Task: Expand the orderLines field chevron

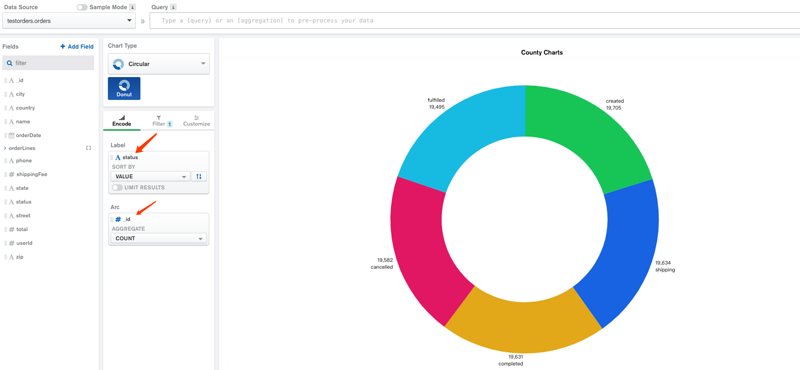Action: point(5,148)
